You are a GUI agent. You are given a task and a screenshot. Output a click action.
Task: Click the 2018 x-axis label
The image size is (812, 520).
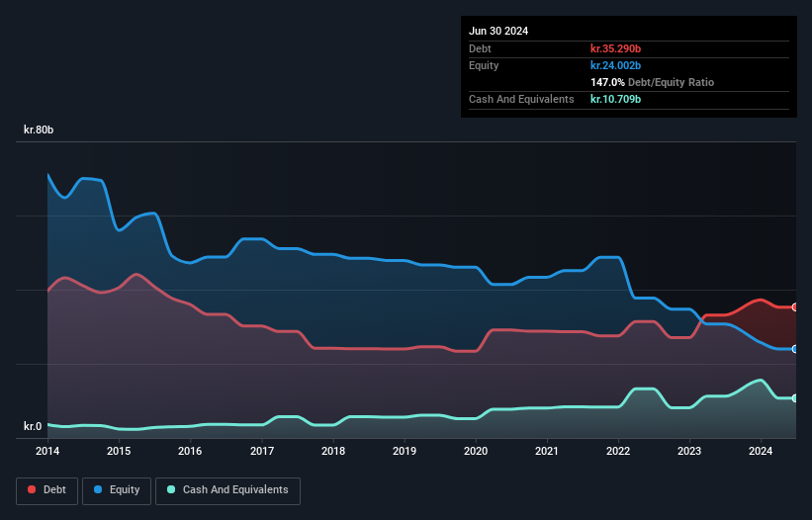333,451
